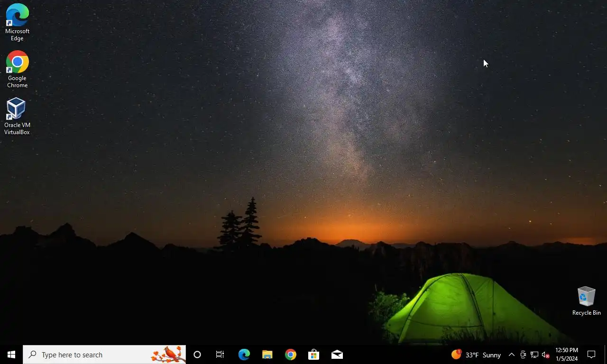Launch Microsoft Edge from the taskbar
Viewport: 607px width, 364px height.
coord(244,355)
